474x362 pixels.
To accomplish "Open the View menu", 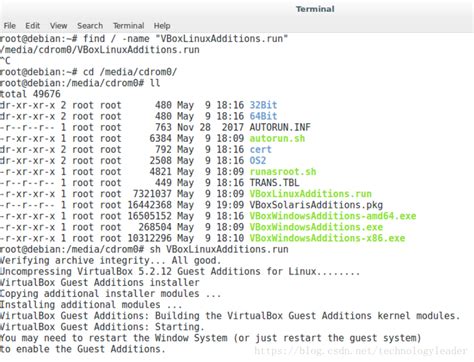I will (x=58, y=26).
